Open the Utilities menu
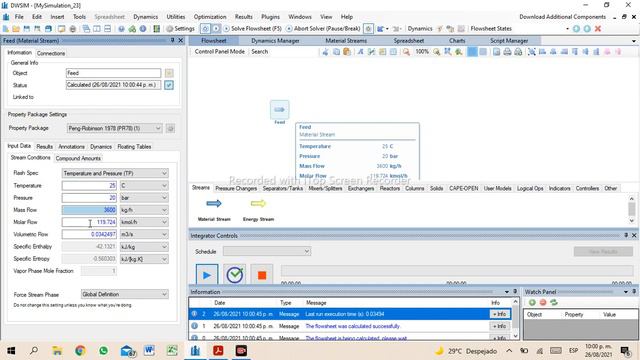Viewport: 640px width, 360px height. click(176, 17)
